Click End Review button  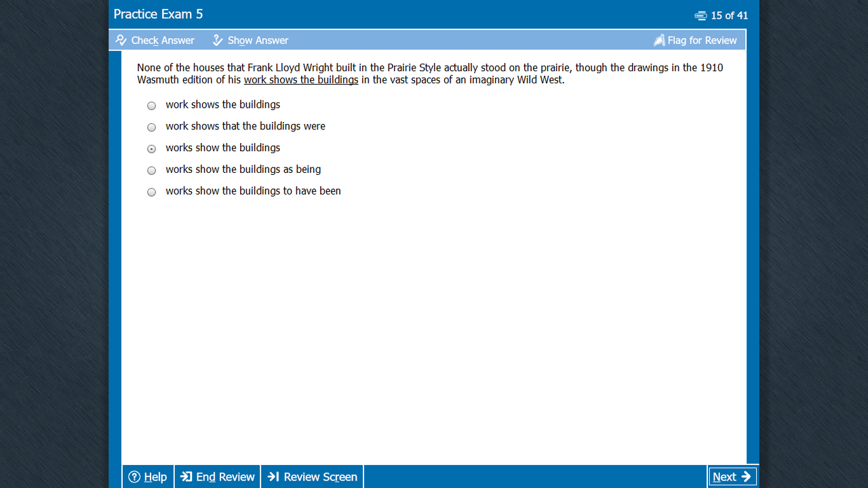[218, 476]
